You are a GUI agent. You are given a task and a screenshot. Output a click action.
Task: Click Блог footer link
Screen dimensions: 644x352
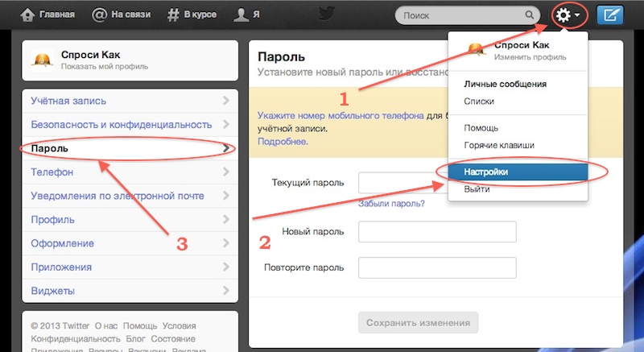click(135, 339)
